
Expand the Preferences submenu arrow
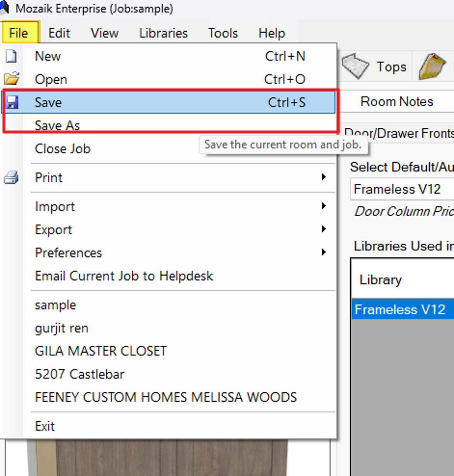click(323, 252)
